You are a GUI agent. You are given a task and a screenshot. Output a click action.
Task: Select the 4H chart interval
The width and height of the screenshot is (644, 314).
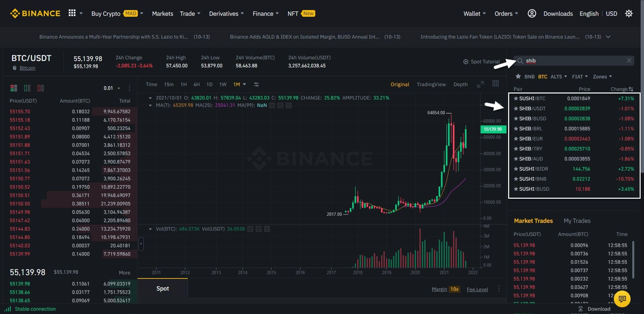[197, 84]
